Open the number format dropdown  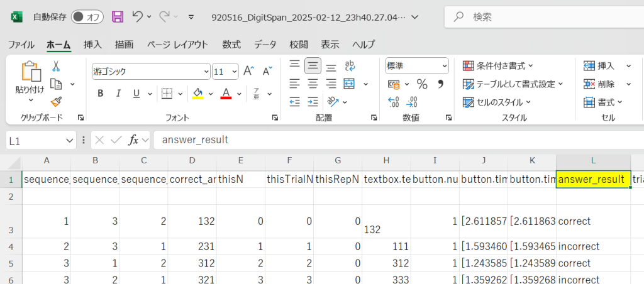[x=444, y=66]
